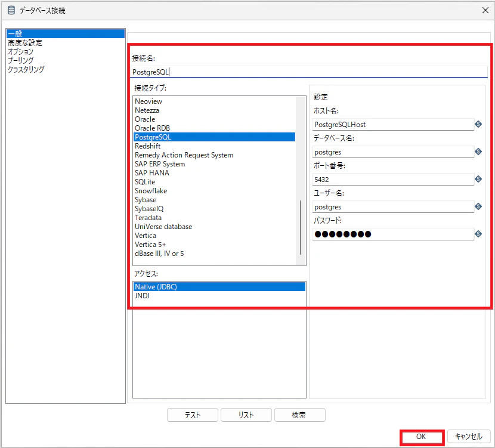Open オプション category
The width and height of the screenshot is (495, 448).
(20, 51)
